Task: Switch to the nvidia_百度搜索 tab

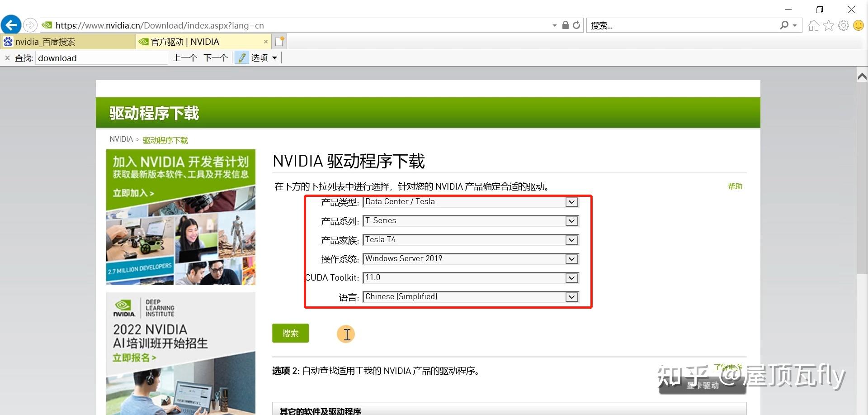Action: 68,42
